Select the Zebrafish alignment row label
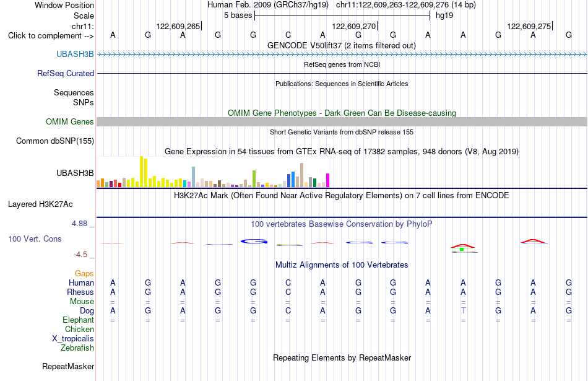Viewport: 588px width, 381px height. tap(77, 348)
